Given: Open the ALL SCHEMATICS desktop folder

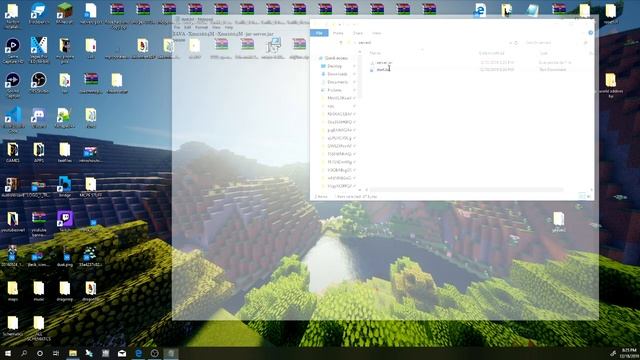Looking at the screenshot, I should (39, 328).
